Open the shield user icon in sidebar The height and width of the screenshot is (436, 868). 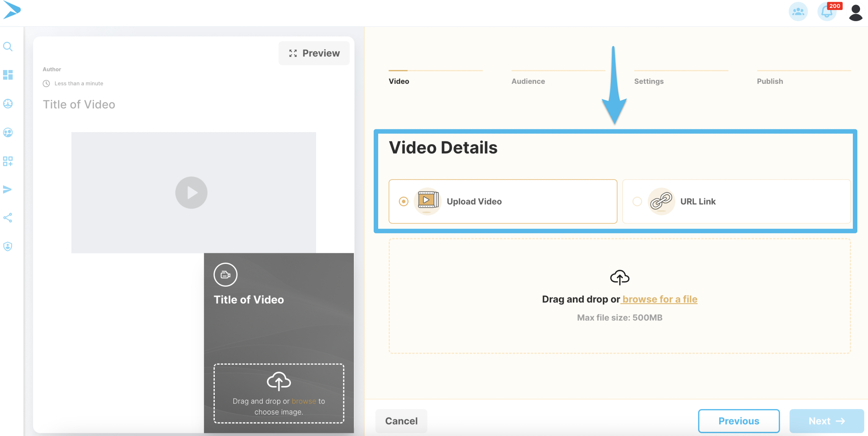click(x=8, y=246)
